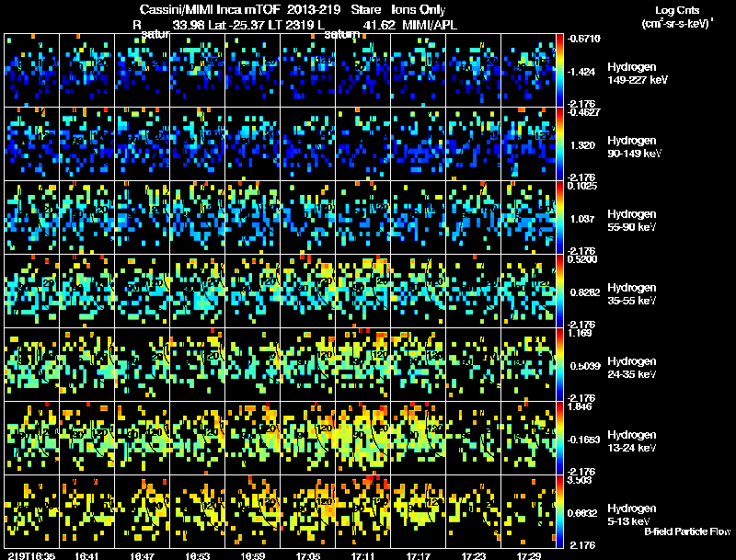Open the 13-24 keV image panel at 17:05
736x560 pixels.
click(308, 438)
